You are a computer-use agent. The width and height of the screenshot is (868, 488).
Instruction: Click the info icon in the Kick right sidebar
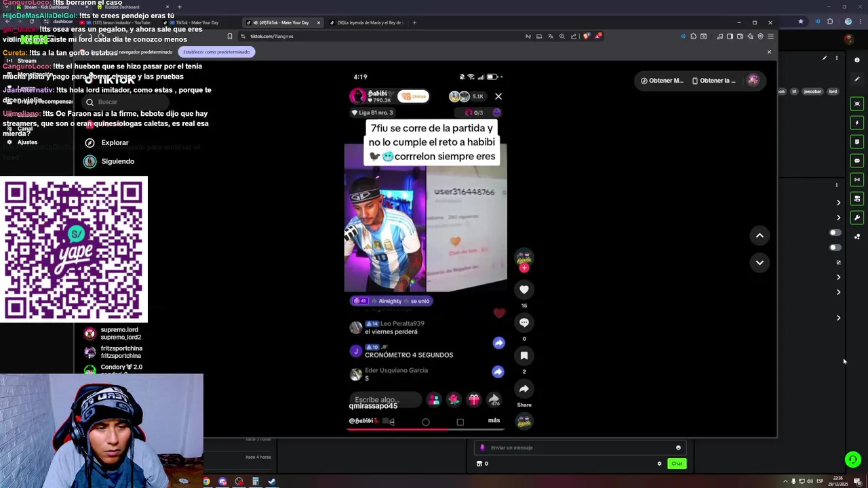(x=857, y=60)
